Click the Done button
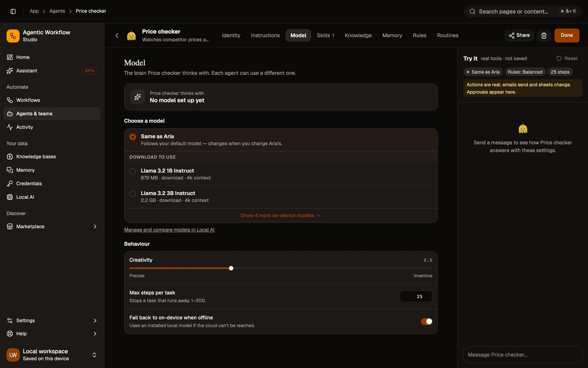The image size is (588, 368). 567,35
